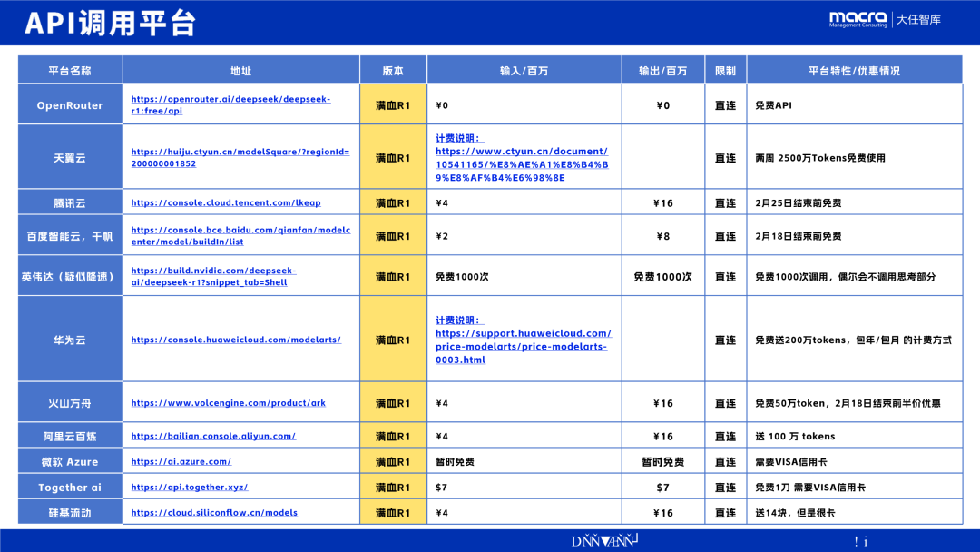Click the ¥16 output price in 硅基流动 row
Viewport: 980px width, 552px height.
663,513
